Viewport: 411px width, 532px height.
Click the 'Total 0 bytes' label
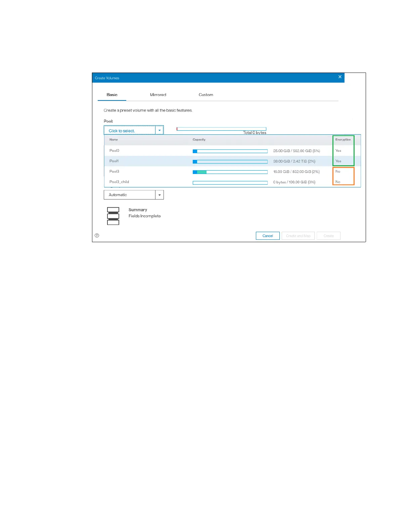(255, 133)
